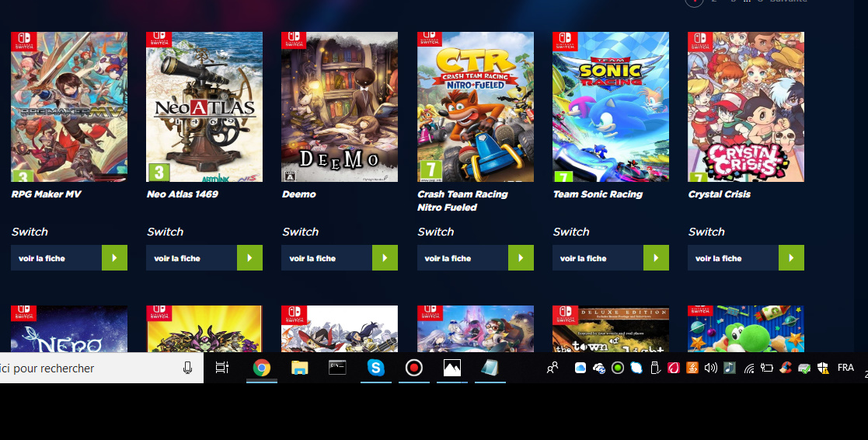Launch Skype from the taskbar
The width and height of the screenshot is (868, 440).
tap(376, 368)
